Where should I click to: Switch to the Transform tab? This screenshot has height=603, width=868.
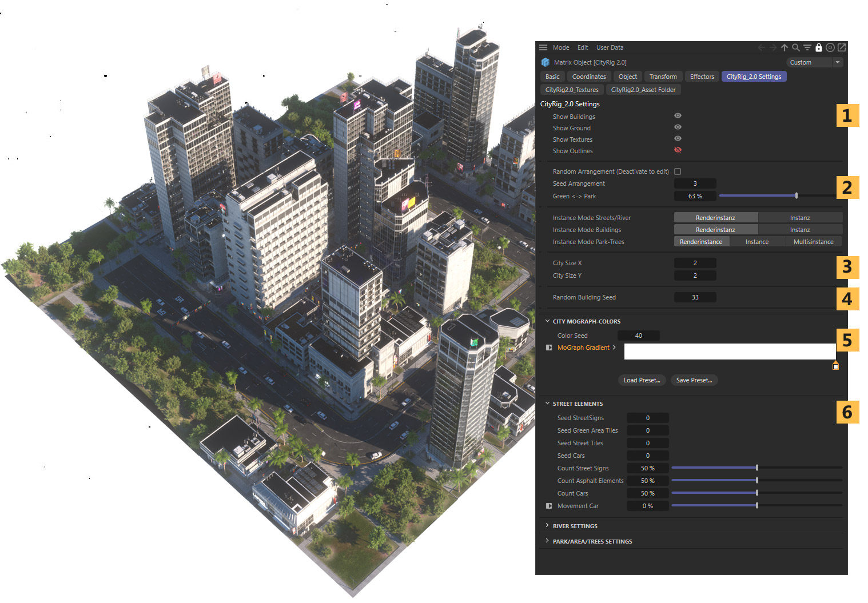663,77
